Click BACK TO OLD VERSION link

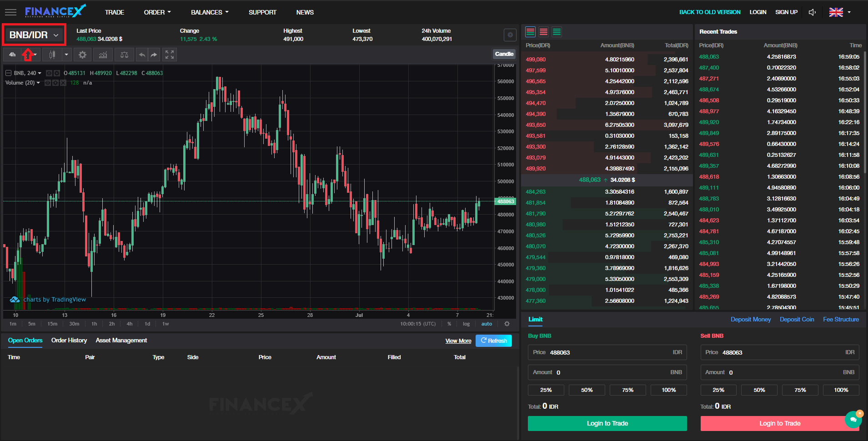710,12
